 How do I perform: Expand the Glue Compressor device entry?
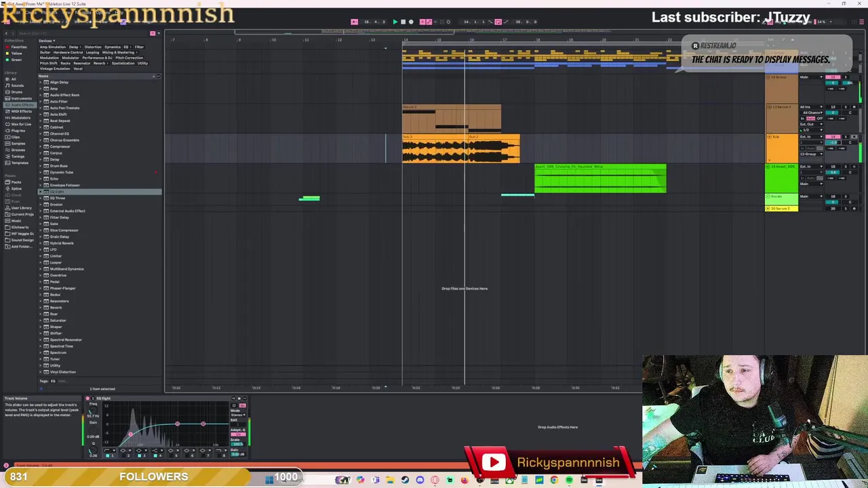click(41, 230)
